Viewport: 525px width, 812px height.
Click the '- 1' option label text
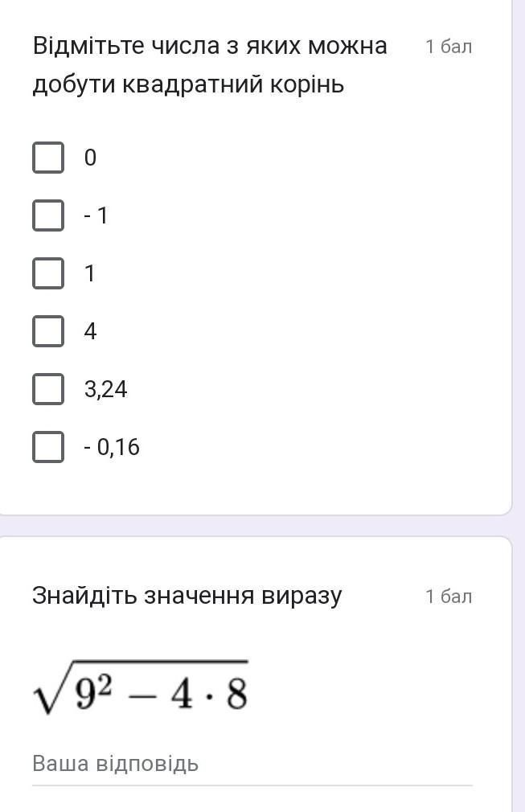pyautogui.click(x=96, y=215)
